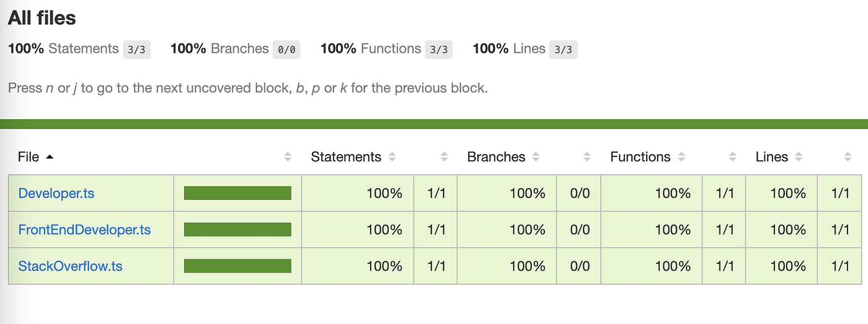868x324 pixels.
Task: Click sort arrows in functions count column header
Action: [733, 157]
